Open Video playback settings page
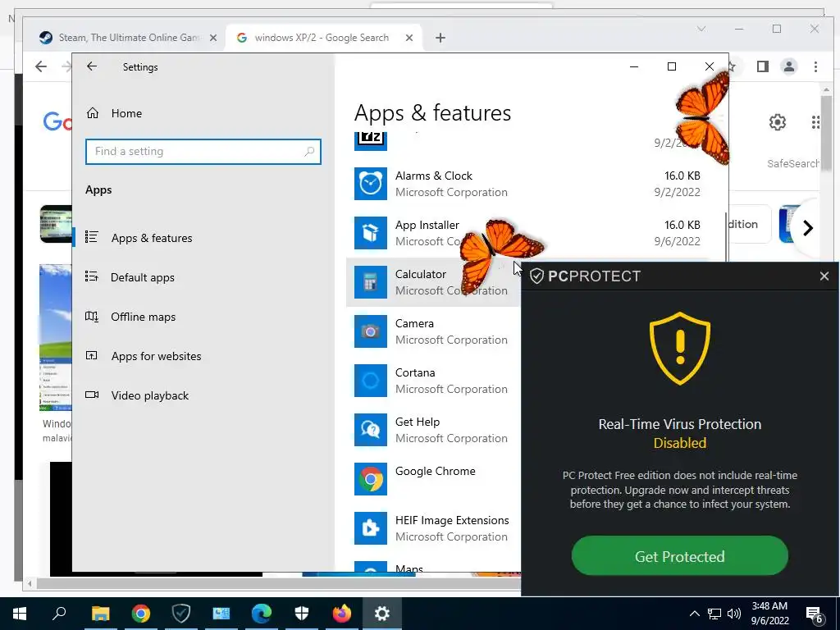The height and width of the screenshot is (630, 840). pos(150,395)
